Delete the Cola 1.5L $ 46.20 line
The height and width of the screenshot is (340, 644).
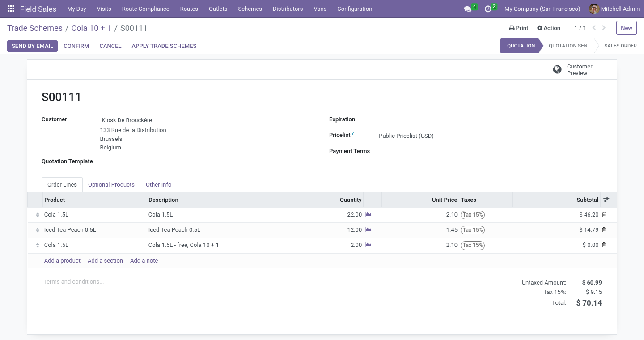click(604, 215)
